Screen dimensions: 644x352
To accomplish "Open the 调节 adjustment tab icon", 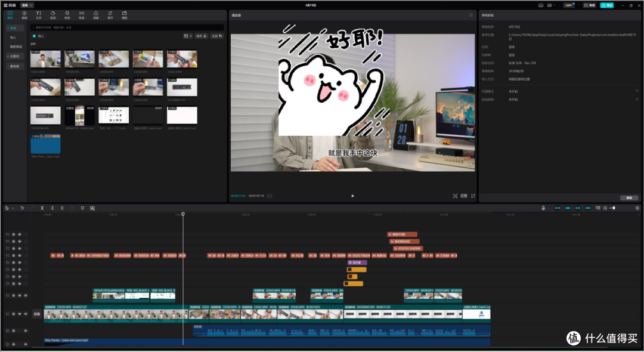I will point(110,13).
